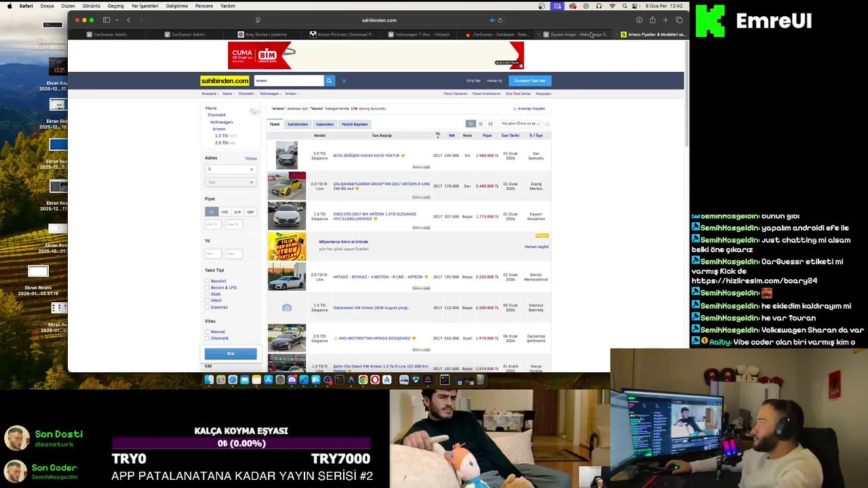Add new tab with plus icon
This screenshot has height=488, width=868.
tap(666, 20)
